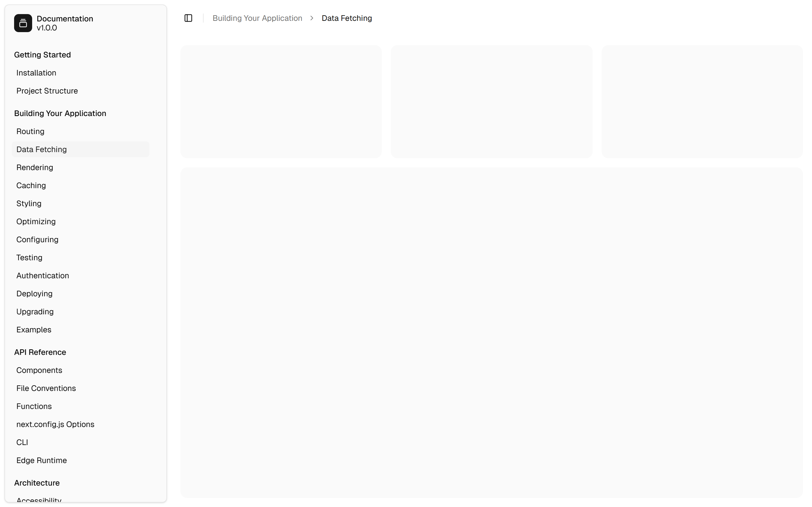Select Examples in the sidebar
The height and width of the screenshot is (507, 812).
pyautogui.click(x=34, y=330)
